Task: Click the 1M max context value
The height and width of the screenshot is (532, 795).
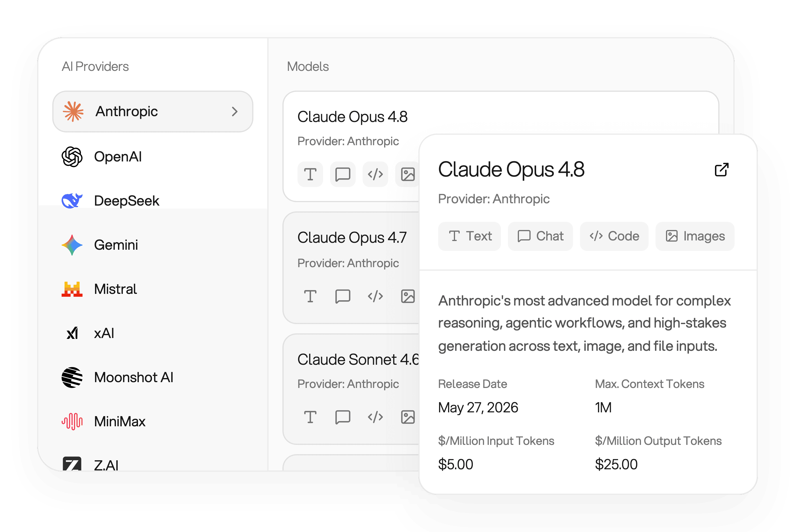Action: 603,407
